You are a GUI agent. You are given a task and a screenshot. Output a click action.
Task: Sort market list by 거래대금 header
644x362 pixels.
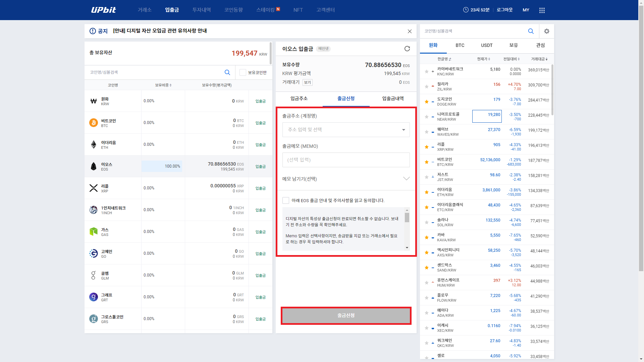point(539,59)
